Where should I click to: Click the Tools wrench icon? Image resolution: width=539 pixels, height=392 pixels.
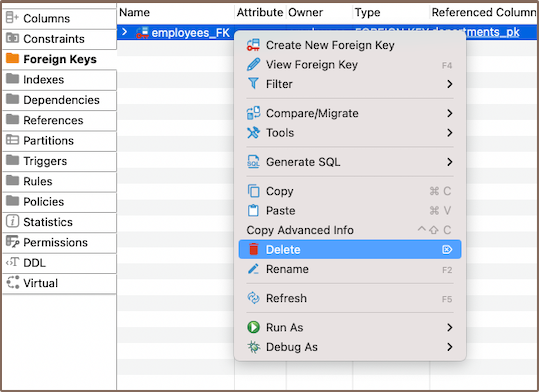coord(253,133)
